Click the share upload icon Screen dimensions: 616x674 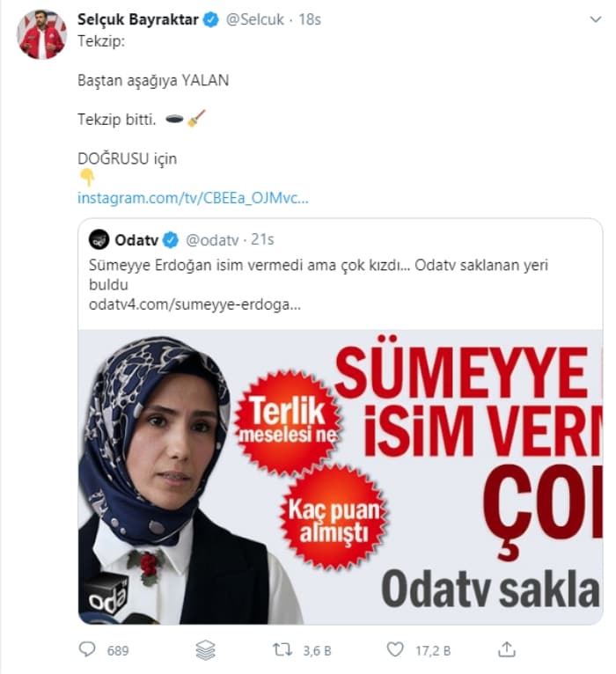(506, 649)
